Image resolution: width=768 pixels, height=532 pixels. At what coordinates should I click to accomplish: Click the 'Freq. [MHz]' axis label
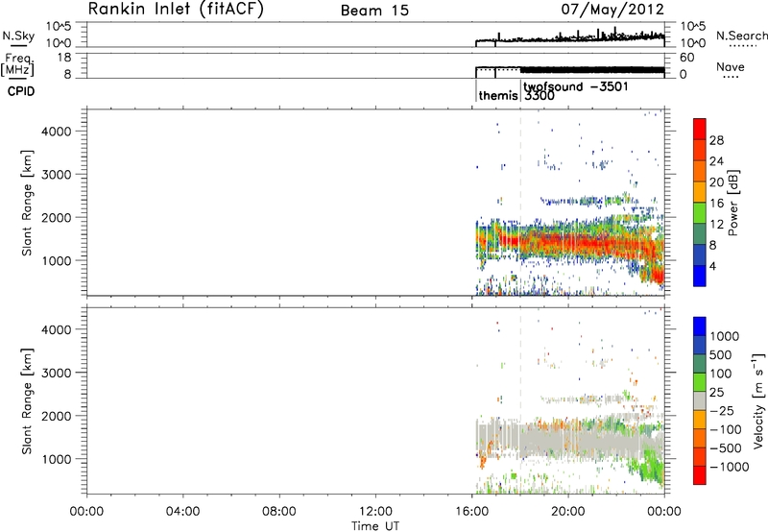tap(18, 64)
